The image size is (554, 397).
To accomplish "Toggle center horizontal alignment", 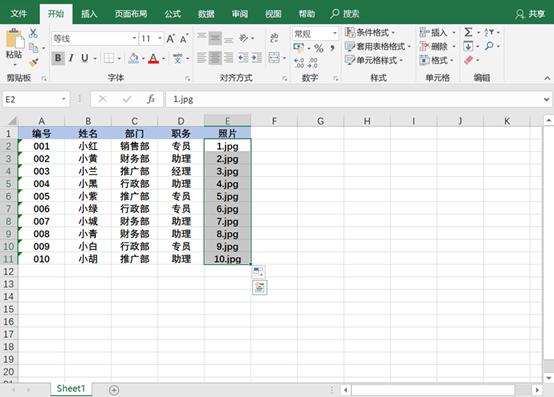I will [215, 58].
